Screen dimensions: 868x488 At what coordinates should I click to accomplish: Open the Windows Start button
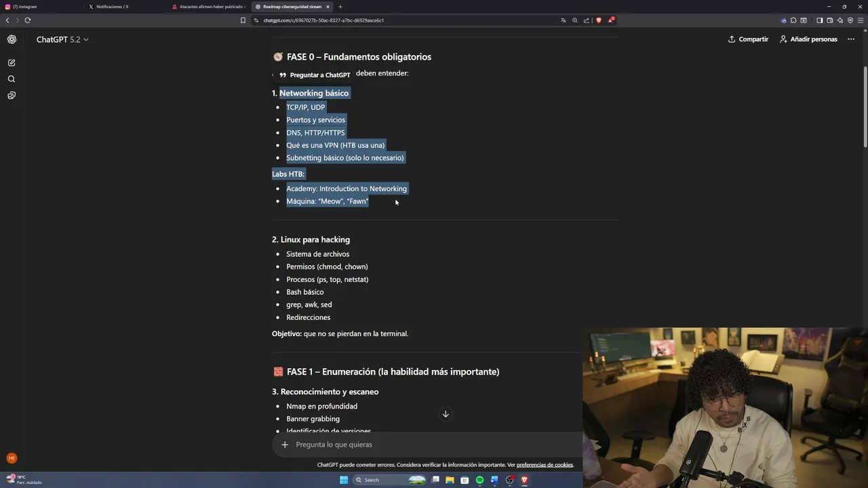(x=344, y=480)
